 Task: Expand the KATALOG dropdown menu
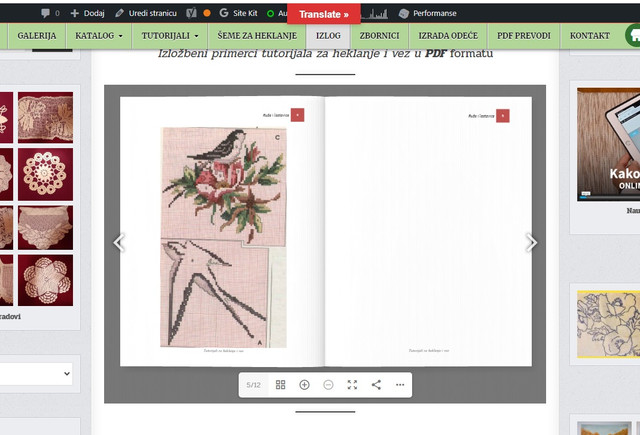point(99,36)
